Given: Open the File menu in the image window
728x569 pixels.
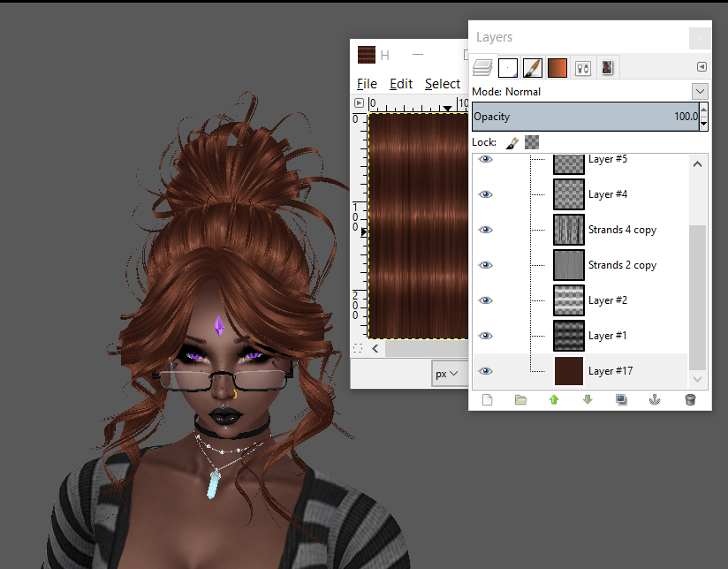Looking at the screenshot, I should 367,84.
